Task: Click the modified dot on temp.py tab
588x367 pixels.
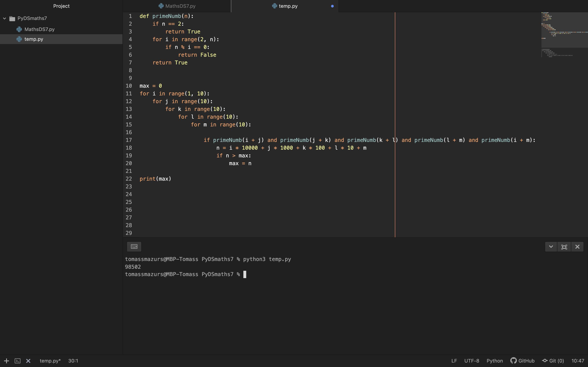Action: click(332, 6)
